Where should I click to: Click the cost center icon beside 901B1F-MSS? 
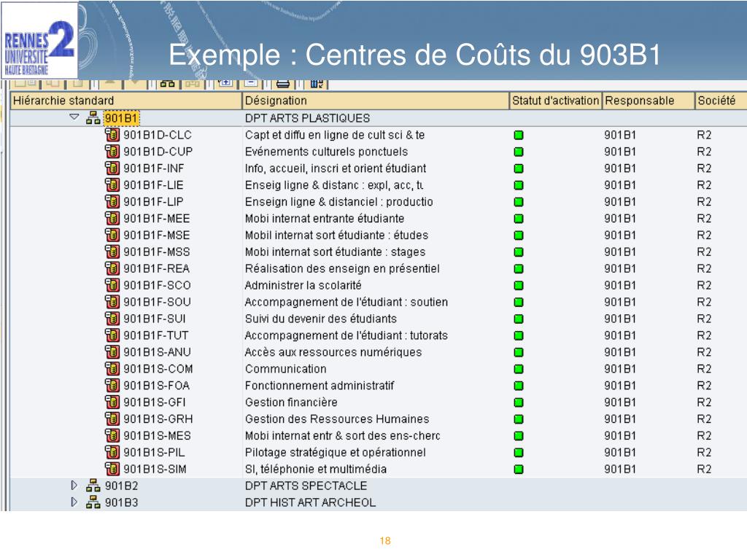click(112, 252)
